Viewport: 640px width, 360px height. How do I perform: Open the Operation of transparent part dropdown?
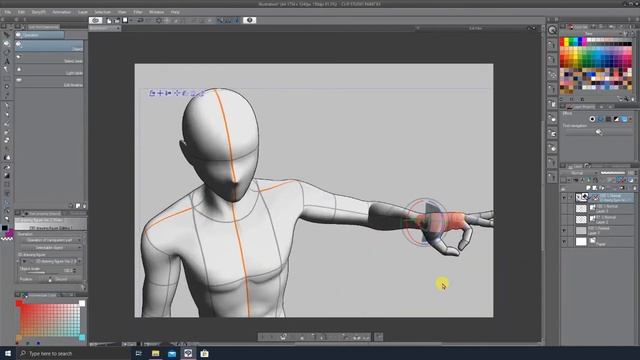click(x=51, y=240)
